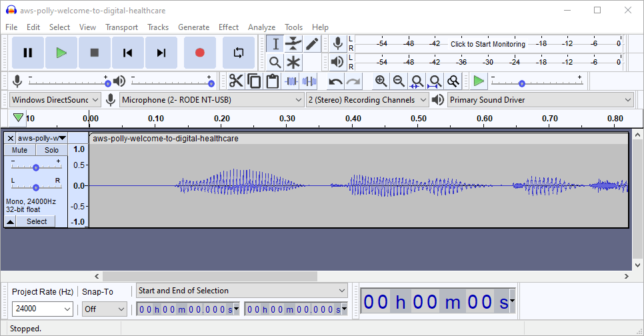Select the Multi-tool asterisk icon

(x=293, y=63)
